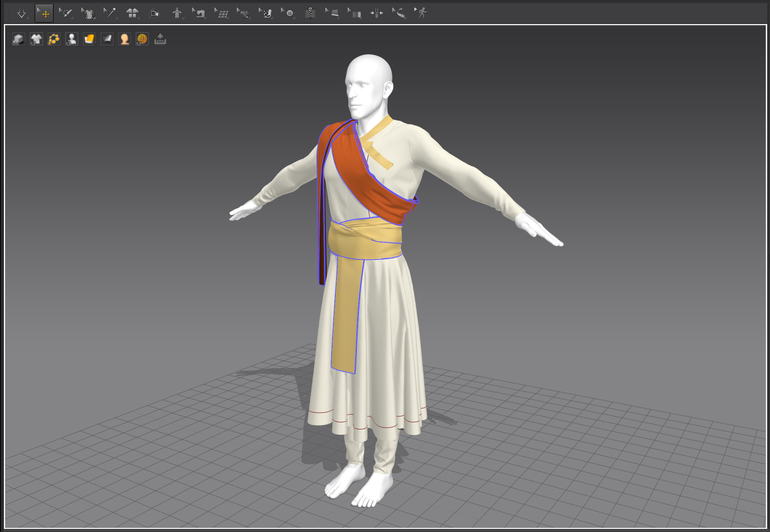Click the Reset 3D Arrangement shirt-pieces icon
The image size is (770, 532).
(x=132, y=14)
